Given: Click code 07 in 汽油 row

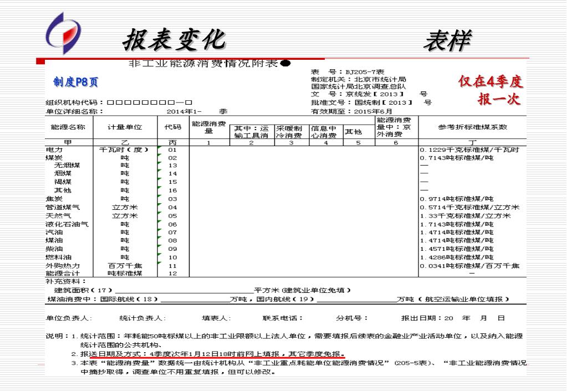Looking at the screenshot, I should coord(172,233).
